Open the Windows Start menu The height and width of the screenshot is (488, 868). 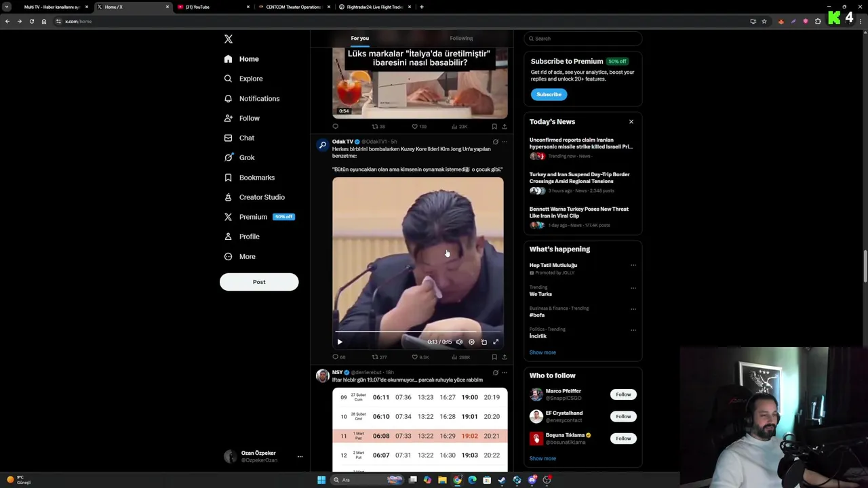click(321, 480)
